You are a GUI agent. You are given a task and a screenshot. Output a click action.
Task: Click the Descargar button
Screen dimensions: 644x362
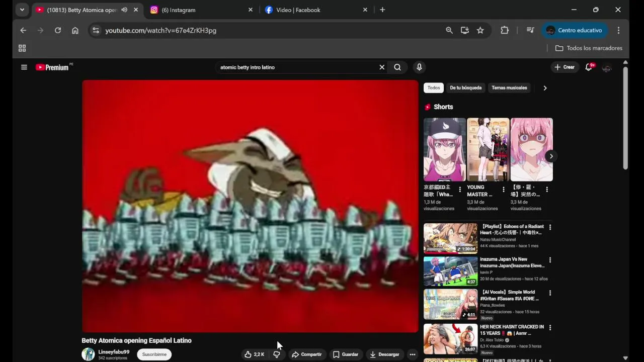[384, 354]
